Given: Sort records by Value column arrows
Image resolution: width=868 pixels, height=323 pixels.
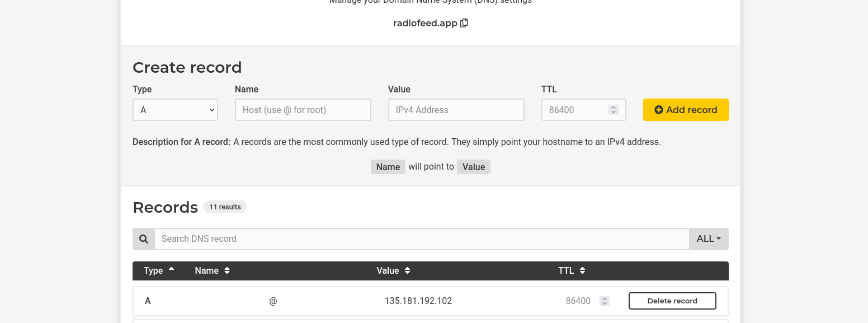Looking at the screenshot, I should click(x=408, y=271).
